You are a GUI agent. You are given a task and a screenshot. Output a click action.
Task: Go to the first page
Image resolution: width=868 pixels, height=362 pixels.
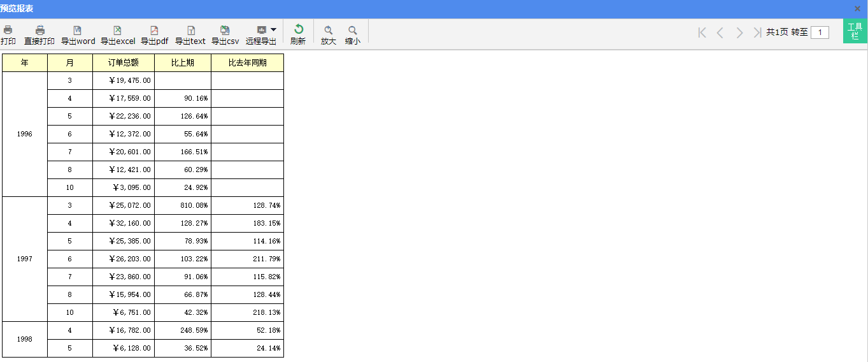coord(702,33)
